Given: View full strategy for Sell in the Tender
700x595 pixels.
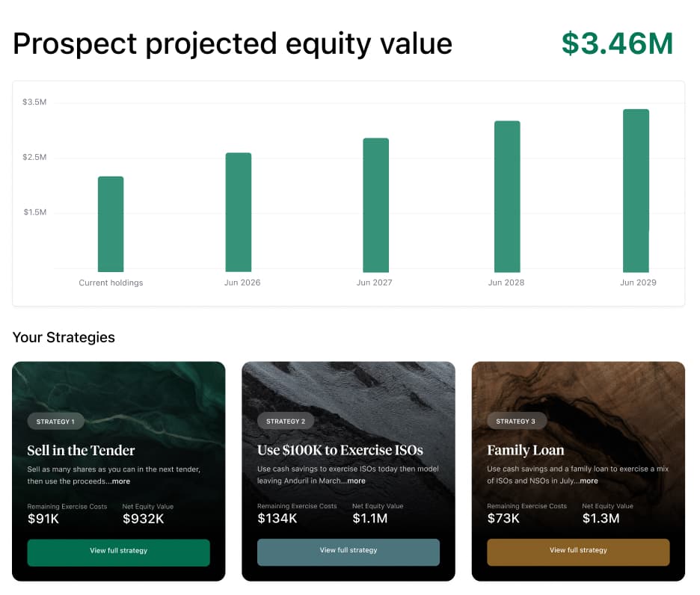Looking at the screenshot, I should (x=118, y=552).
